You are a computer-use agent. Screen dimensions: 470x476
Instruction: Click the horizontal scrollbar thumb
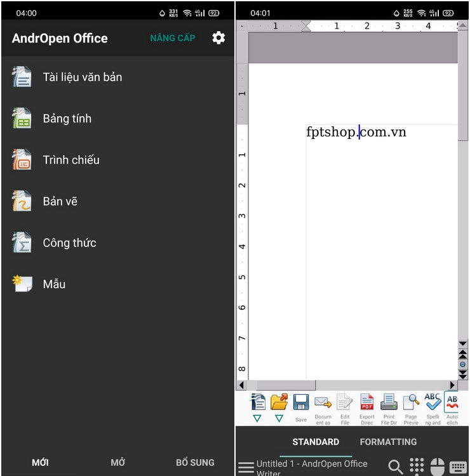[286, 385]
